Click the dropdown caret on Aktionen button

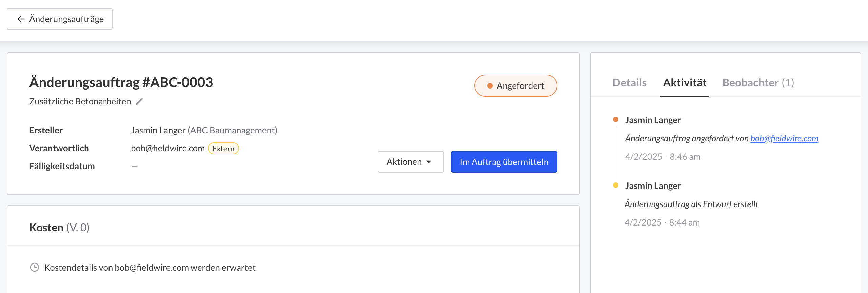(x=429, y=162)
